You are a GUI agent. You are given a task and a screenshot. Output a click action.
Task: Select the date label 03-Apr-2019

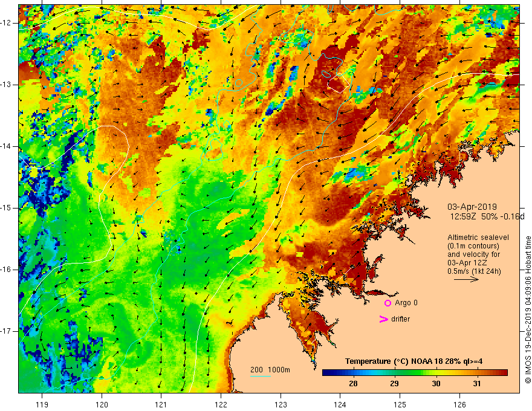point(472,207)
